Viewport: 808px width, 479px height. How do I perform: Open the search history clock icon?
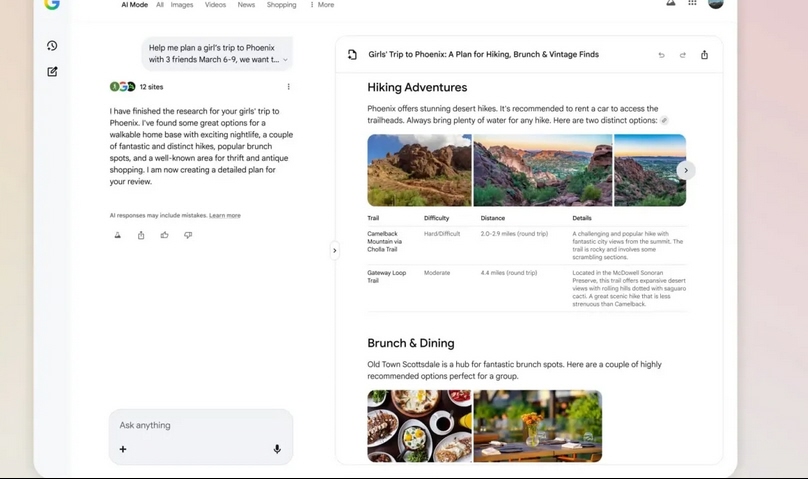pos(52,46)
